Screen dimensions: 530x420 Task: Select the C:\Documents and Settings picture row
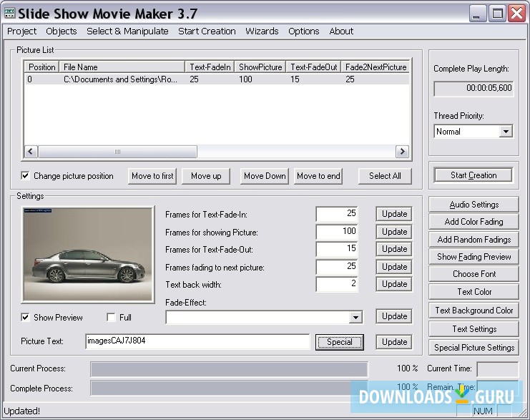[x=217, y=79]
